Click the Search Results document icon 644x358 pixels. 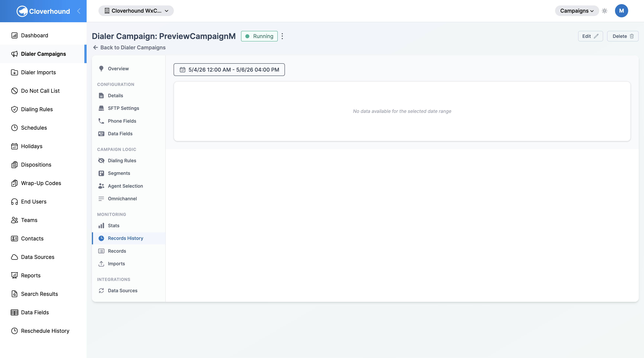(14, 294)
